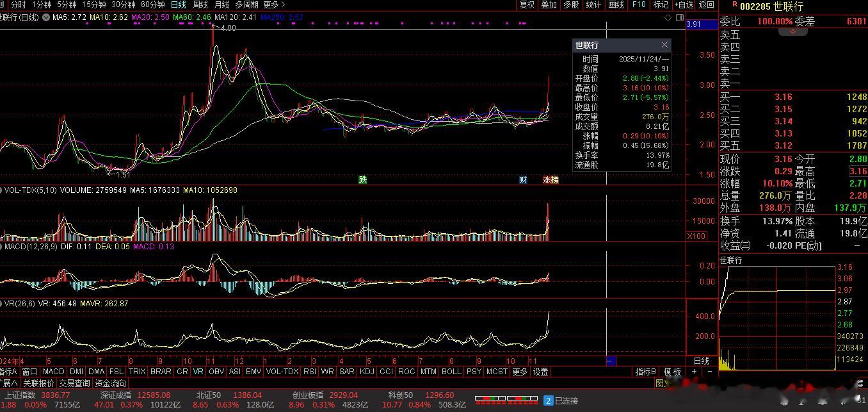Select the 5分钟 chart period
The width and height of the screenshot is (868, 412).
point(67,4)
